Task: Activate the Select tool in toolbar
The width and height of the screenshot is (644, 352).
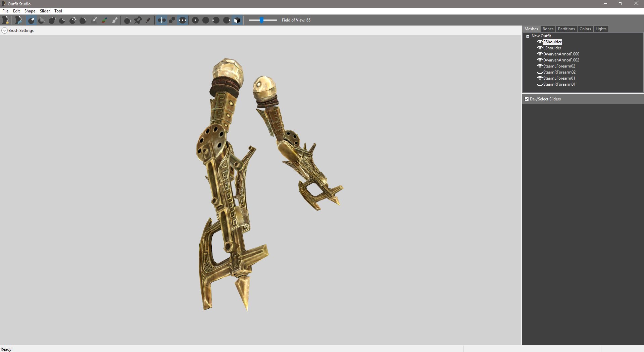Action: tap(31, 20)
